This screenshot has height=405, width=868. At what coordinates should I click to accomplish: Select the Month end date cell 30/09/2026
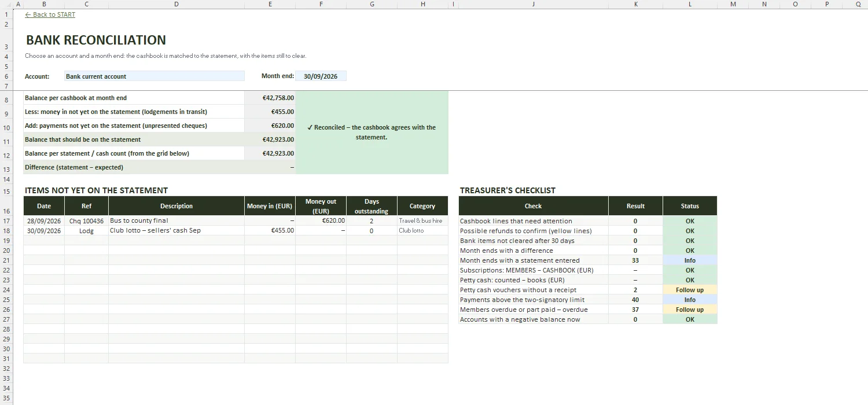(321, 76)
